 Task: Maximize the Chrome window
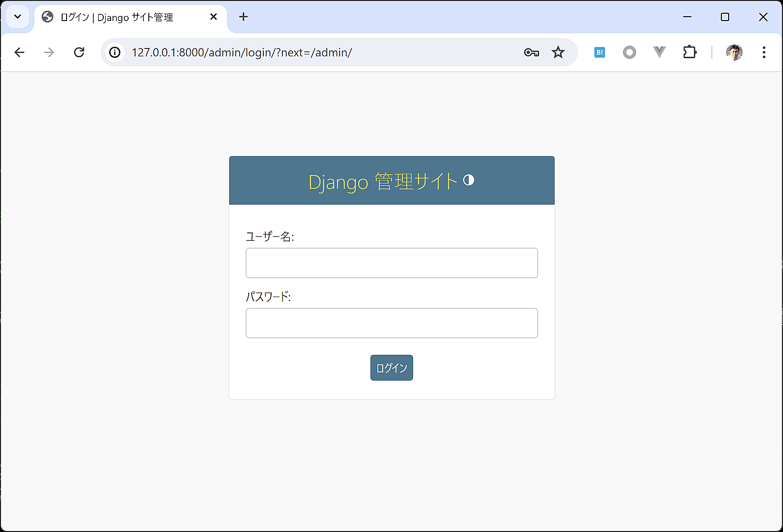click(725, 17)
